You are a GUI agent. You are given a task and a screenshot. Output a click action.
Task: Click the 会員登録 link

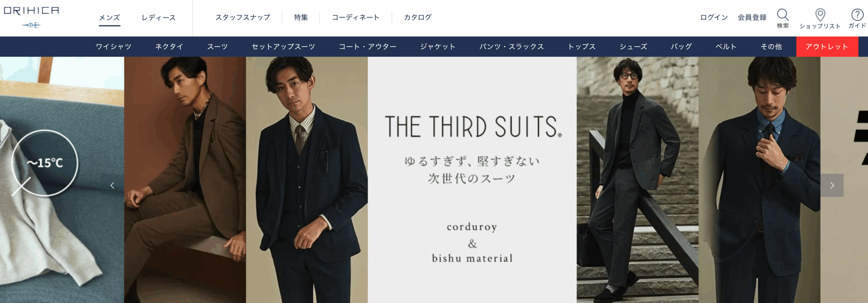752,17
